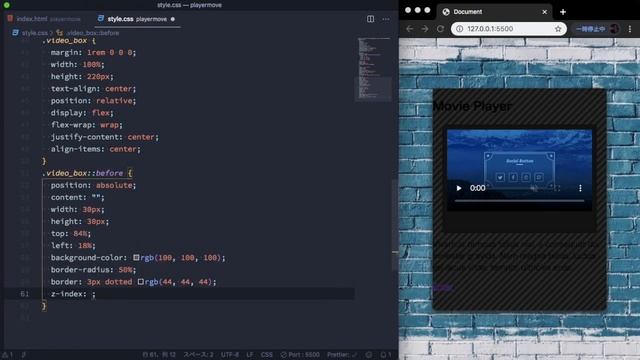This screenshot has height=360, width=640.
Task: Open the notifications bell in status bar
Action: (386, 355)
